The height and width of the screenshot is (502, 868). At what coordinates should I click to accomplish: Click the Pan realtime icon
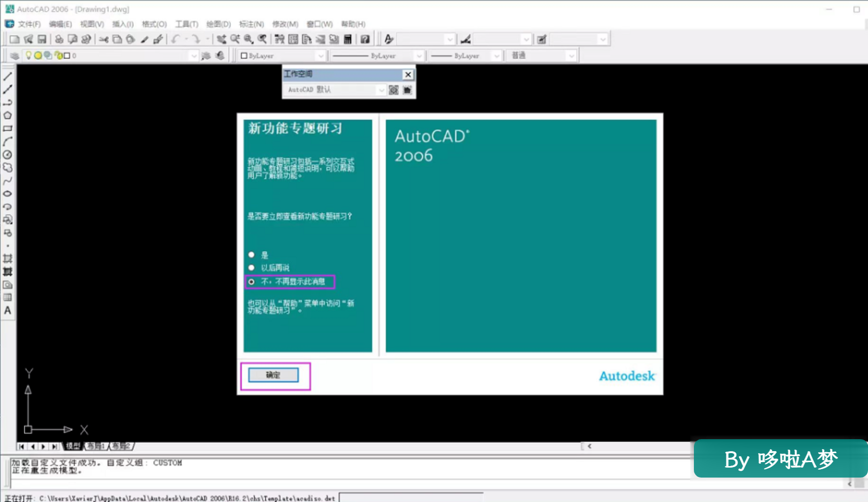[221, 39]
